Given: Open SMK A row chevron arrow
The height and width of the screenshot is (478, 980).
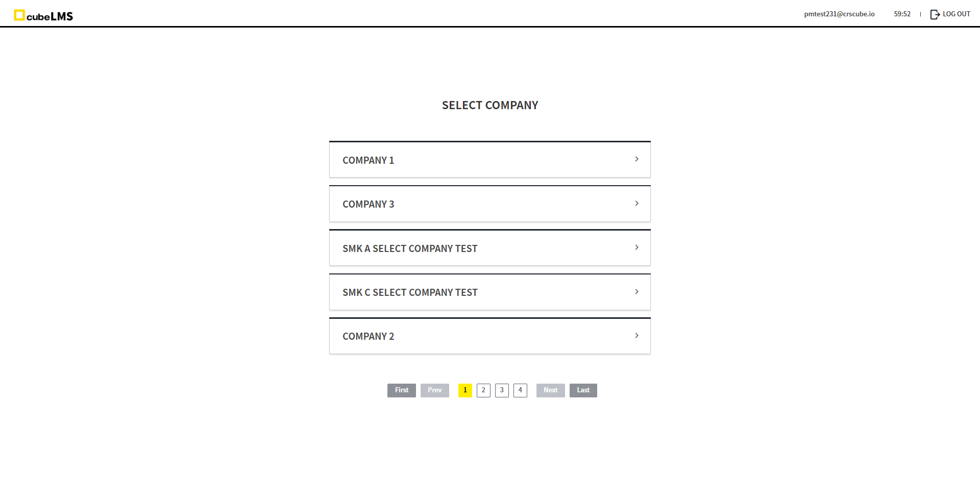Looking at the screenshot, I should pyautogui.click(x=636, y=247).
